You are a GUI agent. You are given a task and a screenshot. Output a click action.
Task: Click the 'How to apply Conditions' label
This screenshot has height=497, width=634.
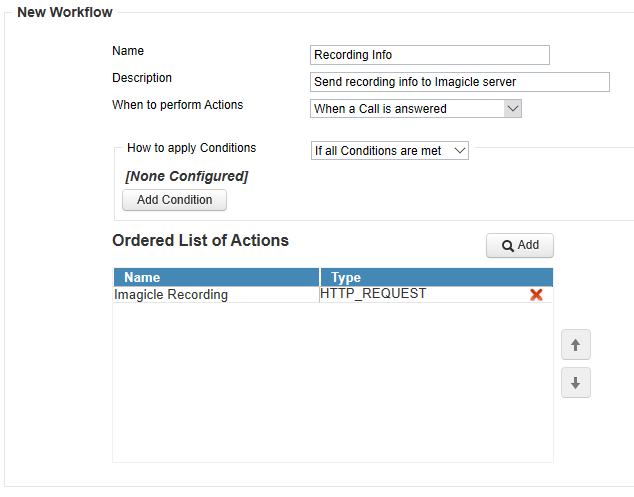pyautogui.click(x=191, y=148)
